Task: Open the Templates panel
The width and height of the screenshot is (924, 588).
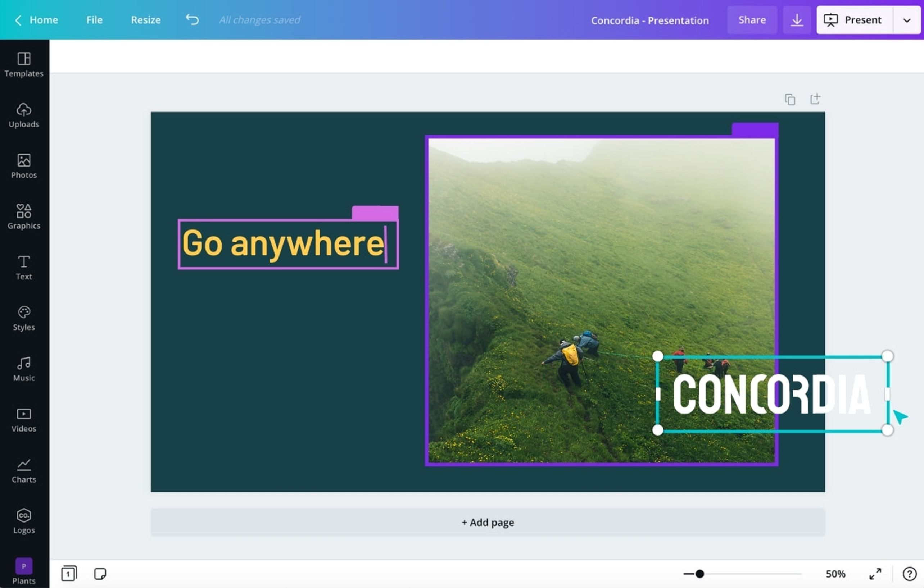Action: 24,64
